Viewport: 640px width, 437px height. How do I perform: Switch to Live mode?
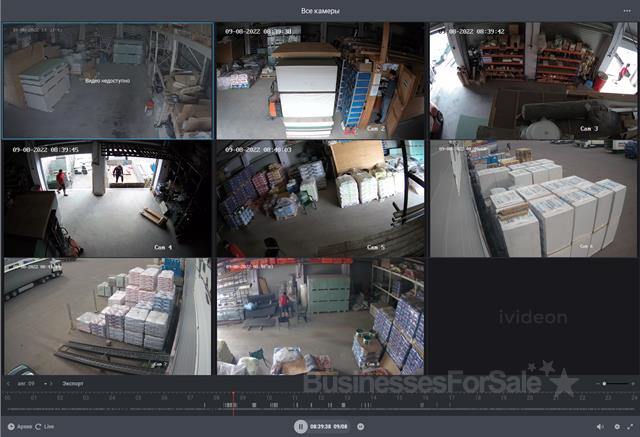(x=45, y=427)
